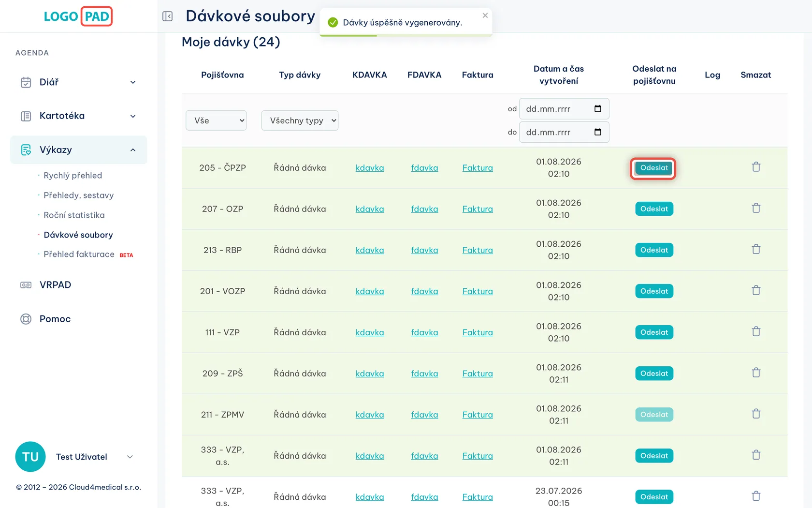Send the 209 - ZPŠ batch
Image resolution: width=812 pixels, height=508 pixels.
click(x=654, y=374)
